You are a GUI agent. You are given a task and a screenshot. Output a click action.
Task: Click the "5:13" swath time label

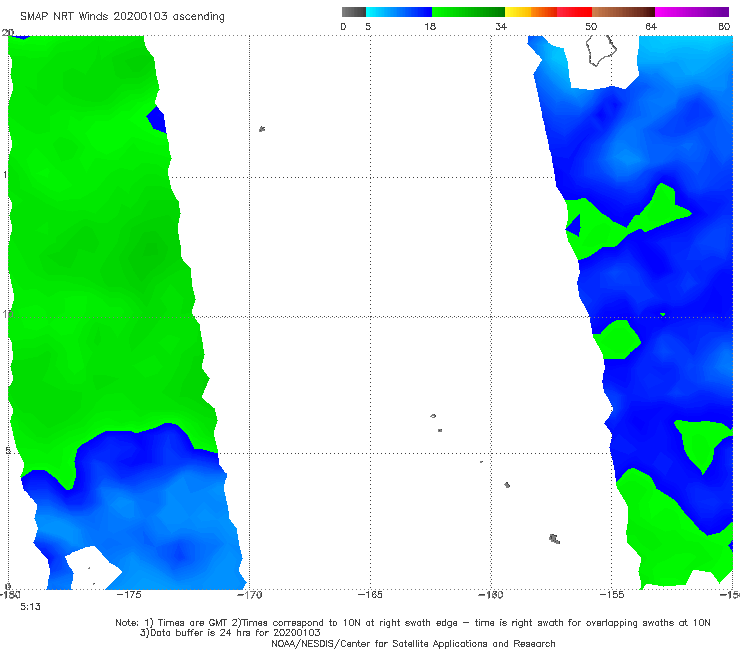coord(30,607)
